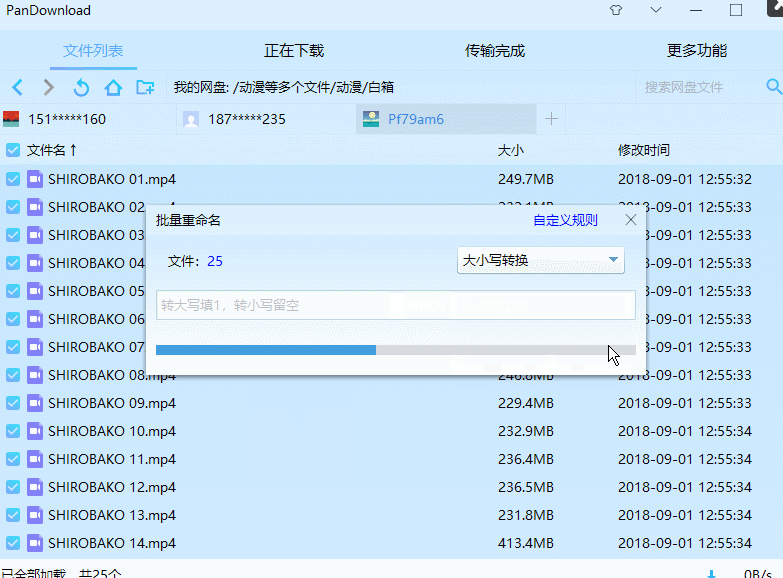Open the title bar dropdown menu arrow

[x=656, y=10]
